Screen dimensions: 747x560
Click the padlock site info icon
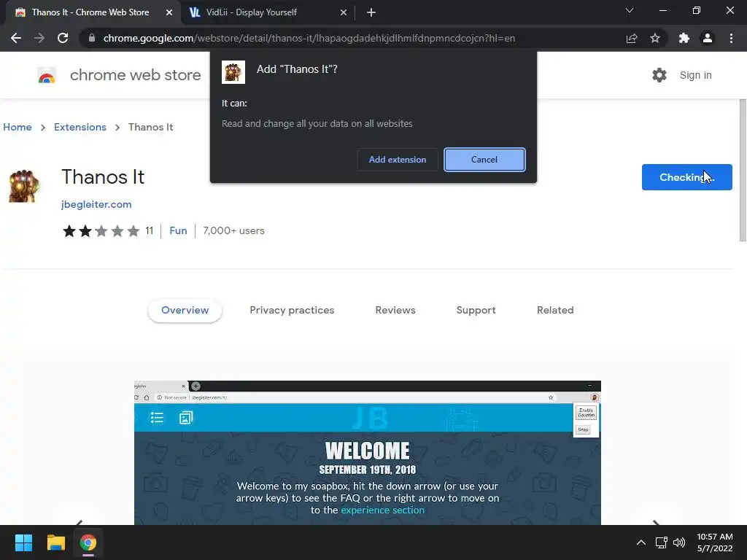pos(91,38)
